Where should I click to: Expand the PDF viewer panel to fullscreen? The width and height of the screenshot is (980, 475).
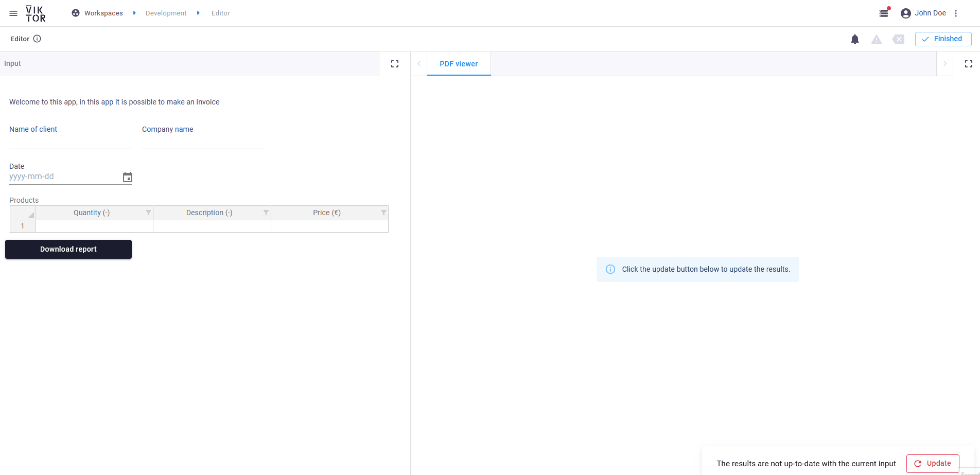coord(968,64)
